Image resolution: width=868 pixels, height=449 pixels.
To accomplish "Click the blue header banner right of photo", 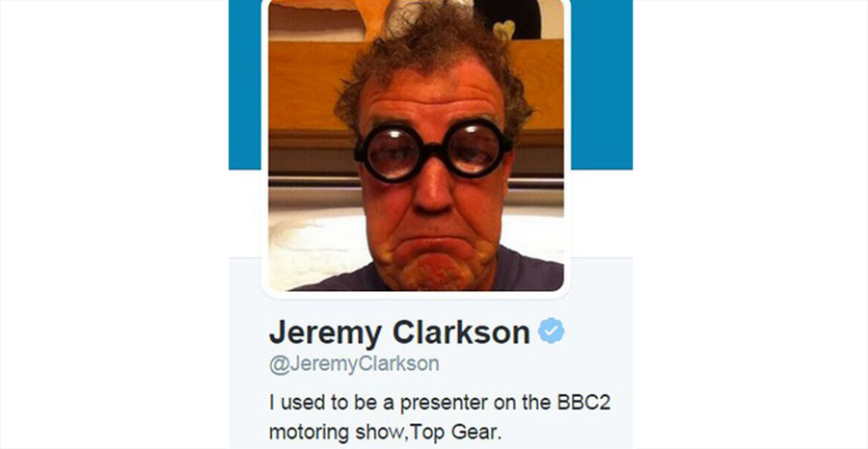I will [x=601, y=85].
